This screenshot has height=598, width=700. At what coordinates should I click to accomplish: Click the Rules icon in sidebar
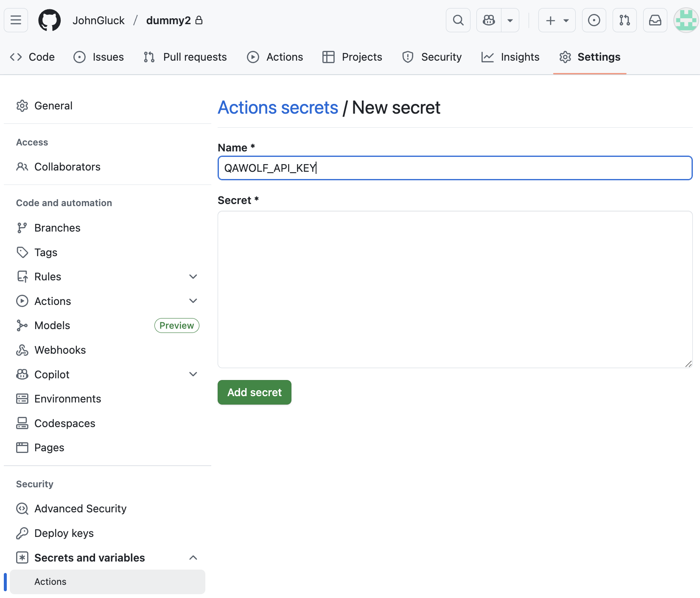click(x=22, y=277)
